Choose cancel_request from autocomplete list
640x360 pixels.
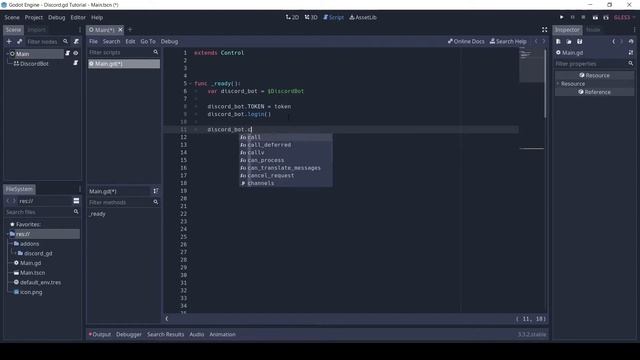286,176
